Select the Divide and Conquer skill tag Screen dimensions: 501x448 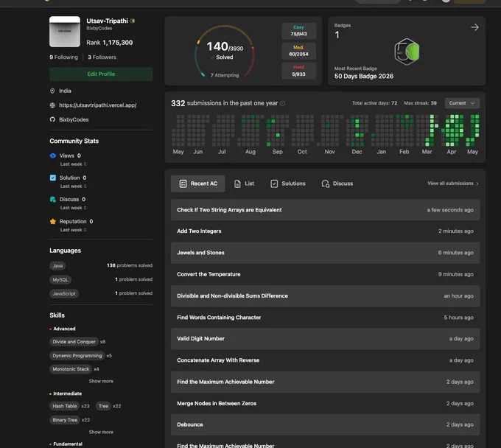click(x=74, y=342)
